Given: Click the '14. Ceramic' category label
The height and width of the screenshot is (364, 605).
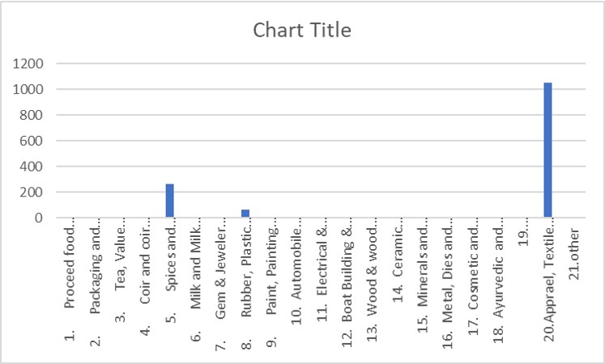Looking at the screenshot, I should tap(398, 265).
